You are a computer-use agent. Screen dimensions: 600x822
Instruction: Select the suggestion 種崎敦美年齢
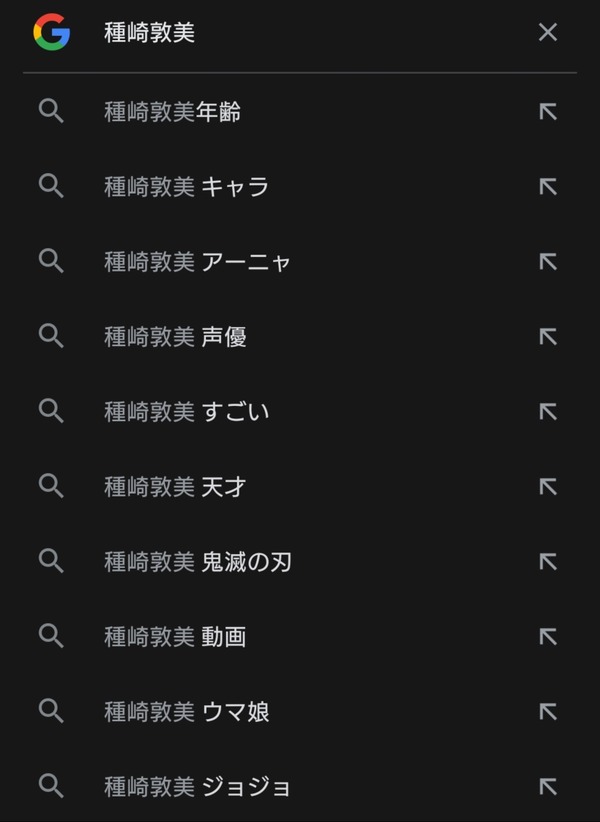click(x=172, y=112)
